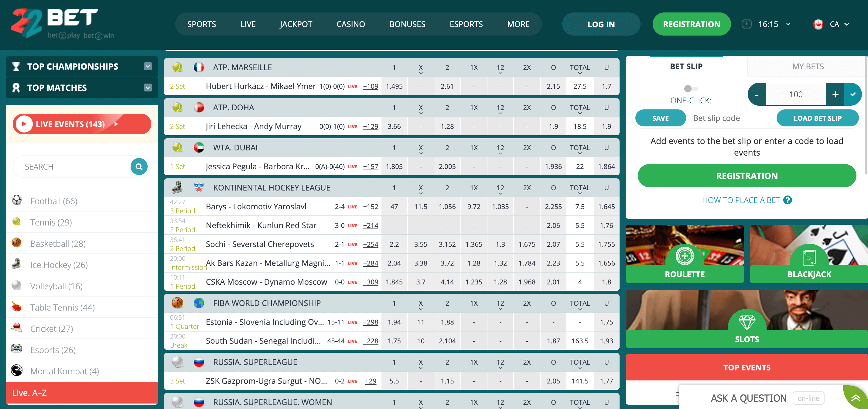Click the scroll-to-top double chevron icon

point(856,398)
